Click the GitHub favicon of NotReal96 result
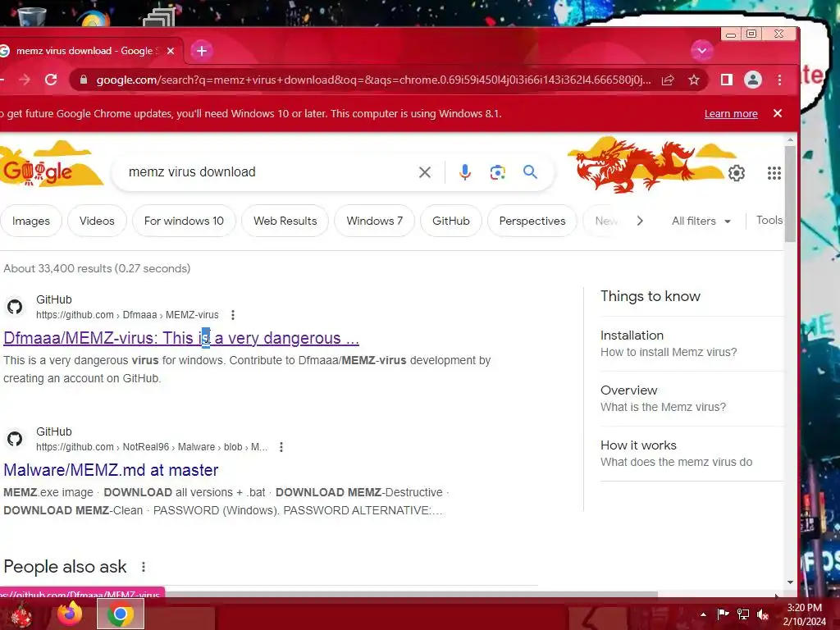Image resolution: width=840 pixels, height=630 pixels. coord(15,439)
